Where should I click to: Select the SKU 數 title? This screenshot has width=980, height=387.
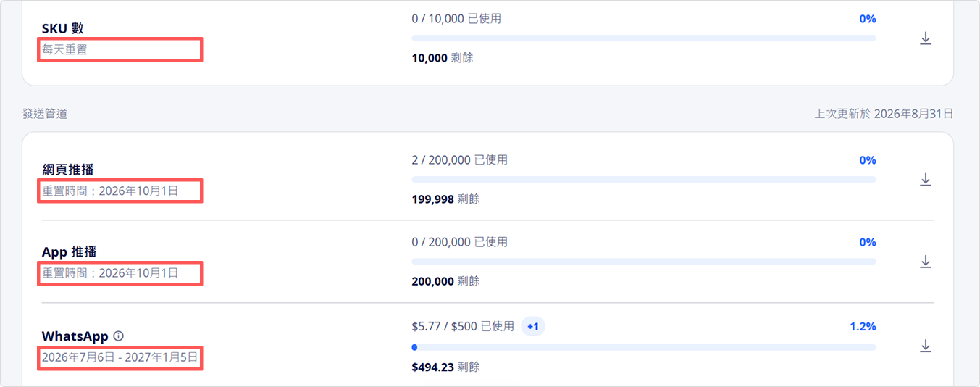click(63, 29)
